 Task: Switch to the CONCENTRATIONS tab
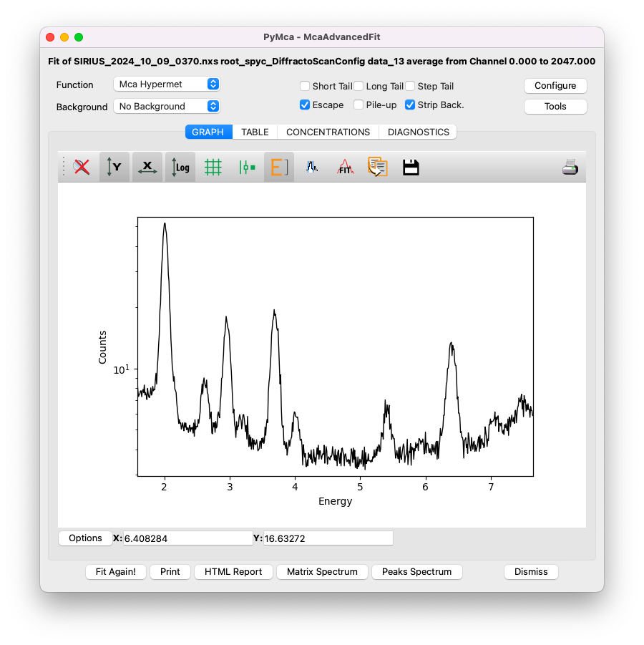328,132
